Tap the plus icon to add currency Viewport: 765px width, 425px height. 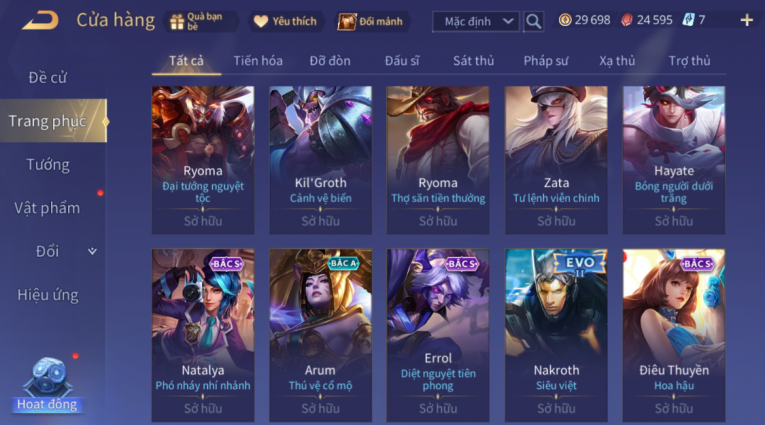click(x=746, y=20)
